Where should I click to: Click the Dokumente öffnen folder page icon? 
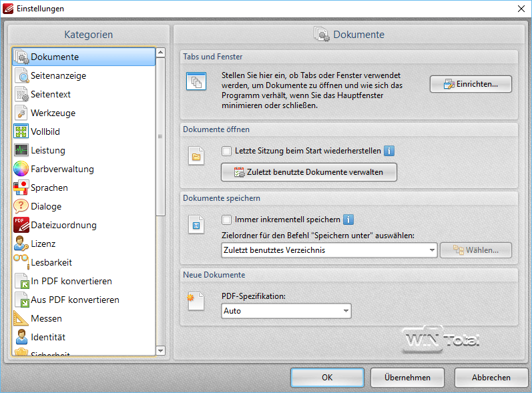click(196, 155)
